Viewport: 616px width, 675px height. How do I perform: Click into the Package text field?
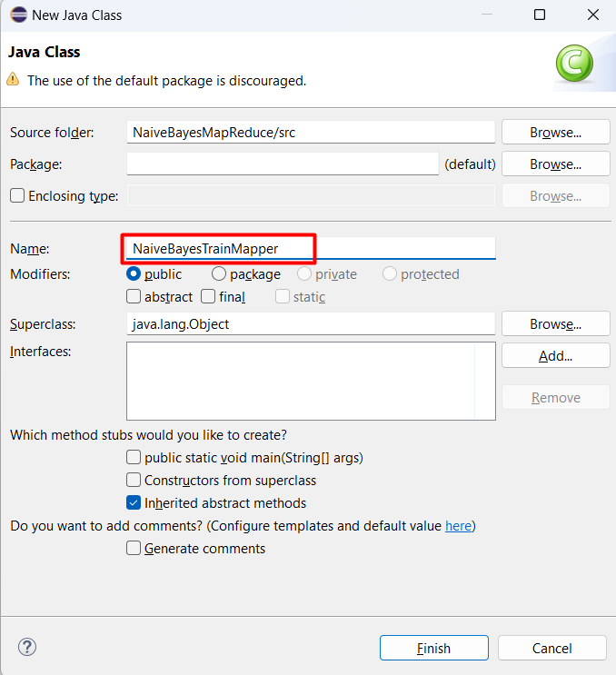click(283, 164)
